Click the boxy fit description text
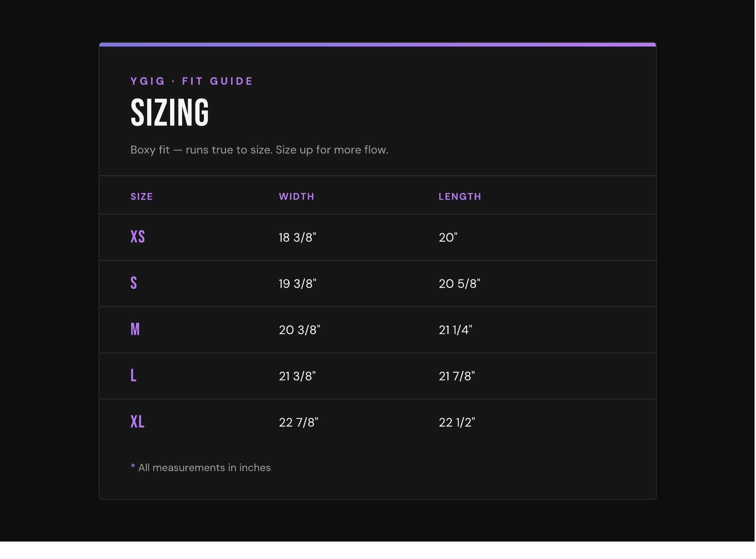 pos(260,150)
